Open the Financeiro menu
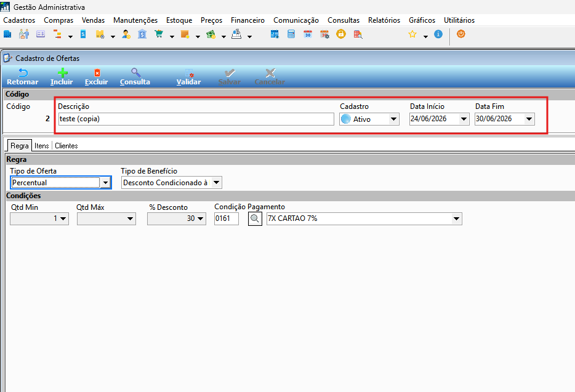Viewport: 575px width, 392px height. click(x=247, y=20)
